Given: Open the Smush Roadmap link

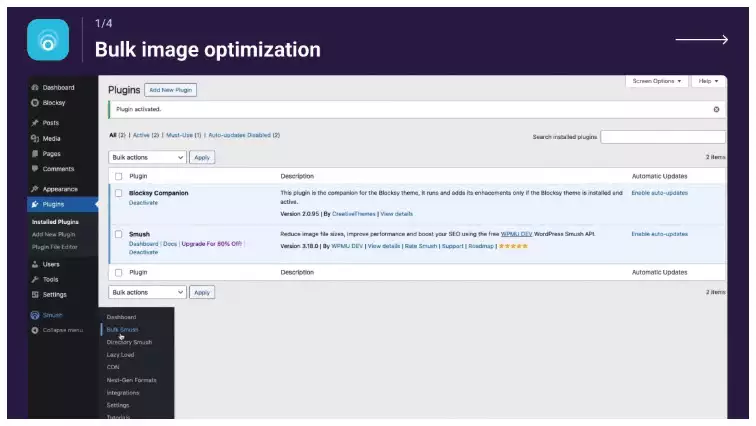Looking at the screenshot, I should tap(481, 246).
